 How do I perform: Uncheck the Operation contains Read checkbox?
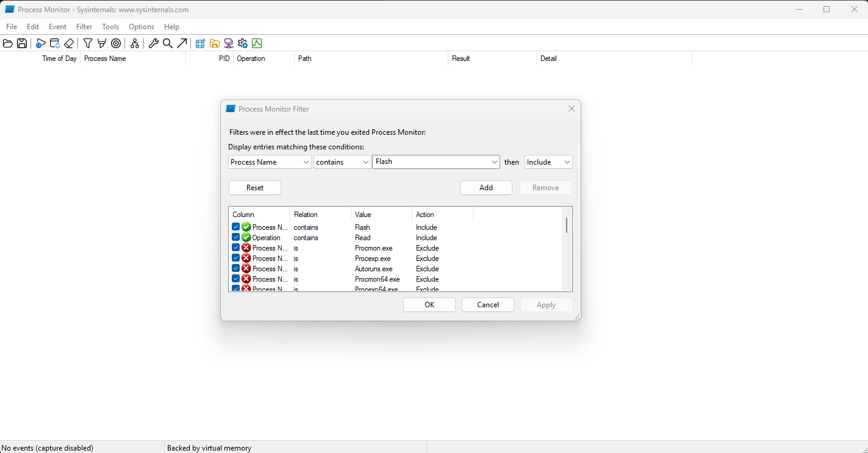click(x=236, y=237)
